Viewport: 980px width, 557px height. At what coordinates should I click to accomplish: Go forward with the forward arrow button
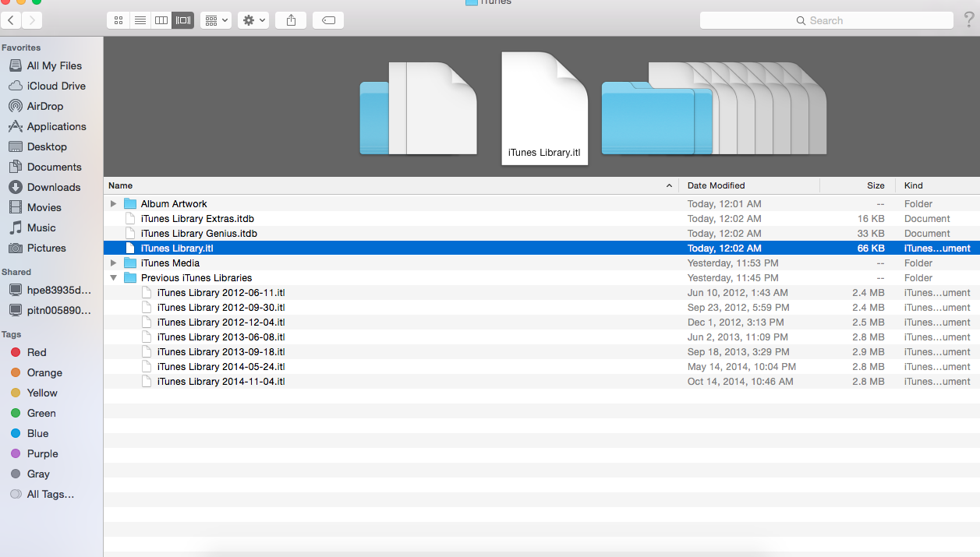point(33,20)
